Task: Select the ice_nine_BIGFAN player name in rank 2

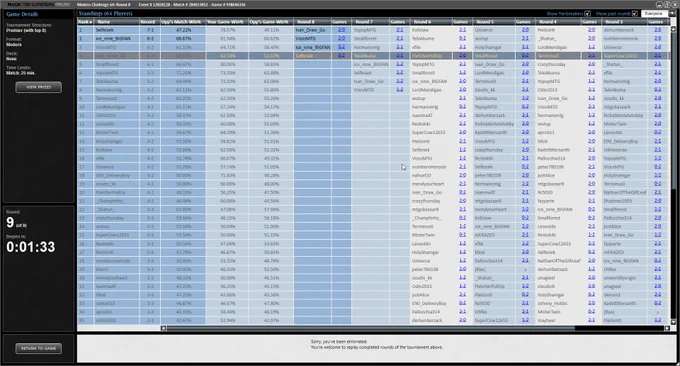Action: pos(113,39)
